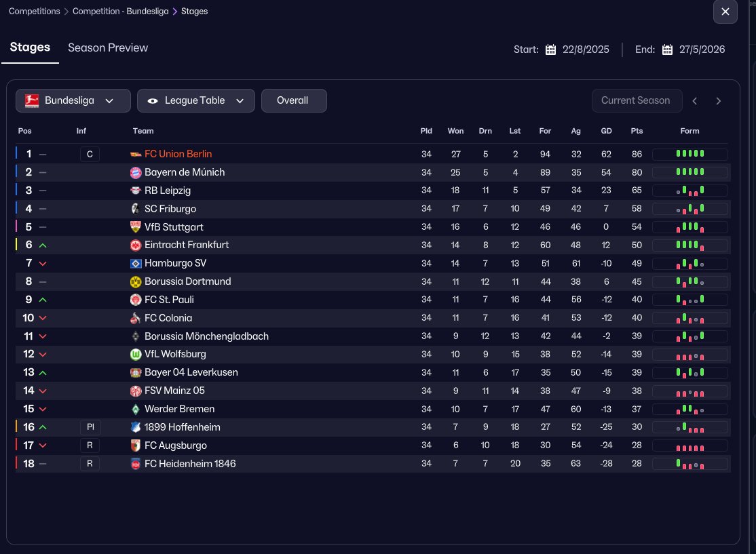
Task: Click the Overall filter button
Action: coord(293,101)
